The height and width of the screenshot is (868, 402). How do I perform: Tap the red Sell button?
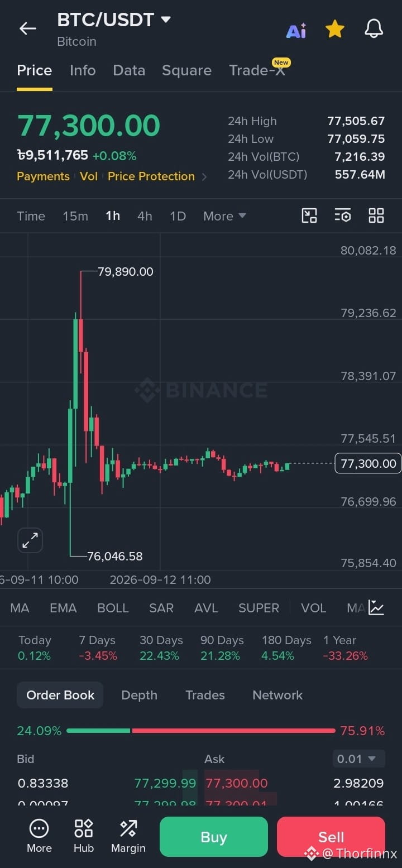pyautogui.click(x=331, y=837)
